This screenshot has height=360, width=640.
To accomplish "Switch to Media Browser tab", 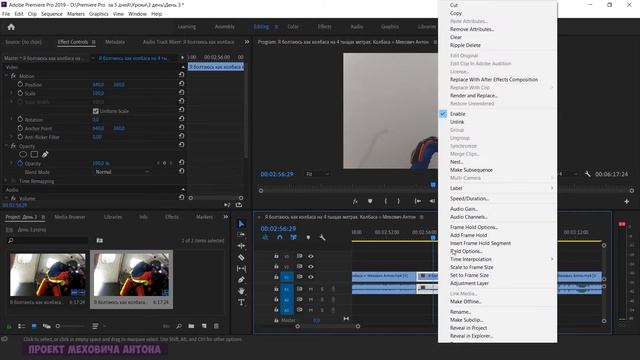I will point(70,217).
